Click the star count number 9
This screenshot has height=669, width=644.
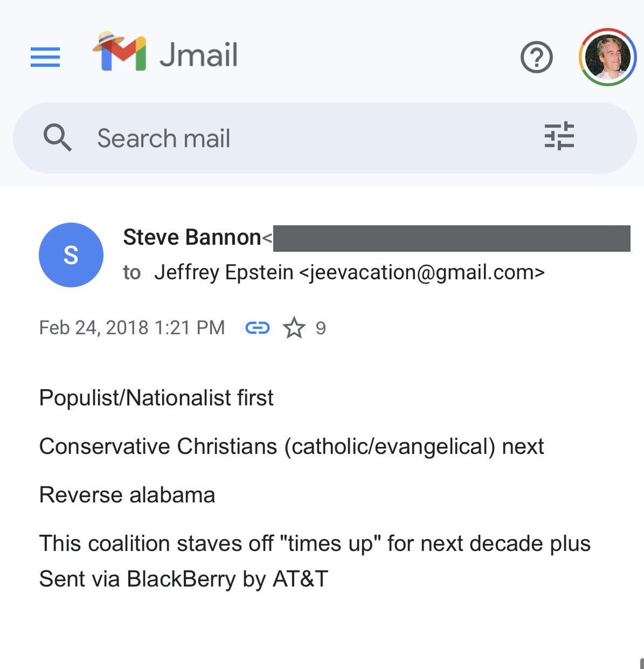[321, 328]
